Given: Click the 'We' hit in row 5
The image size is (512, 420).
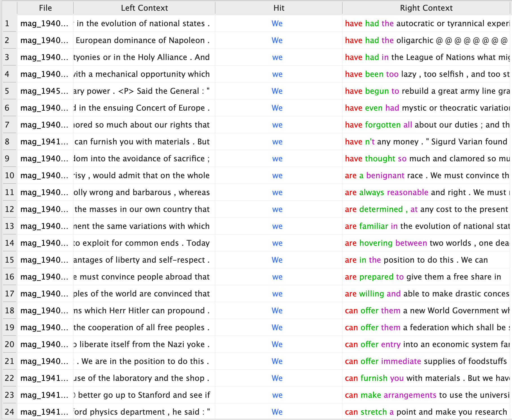Looking at the screenshot, I should [x=277, y=91].
